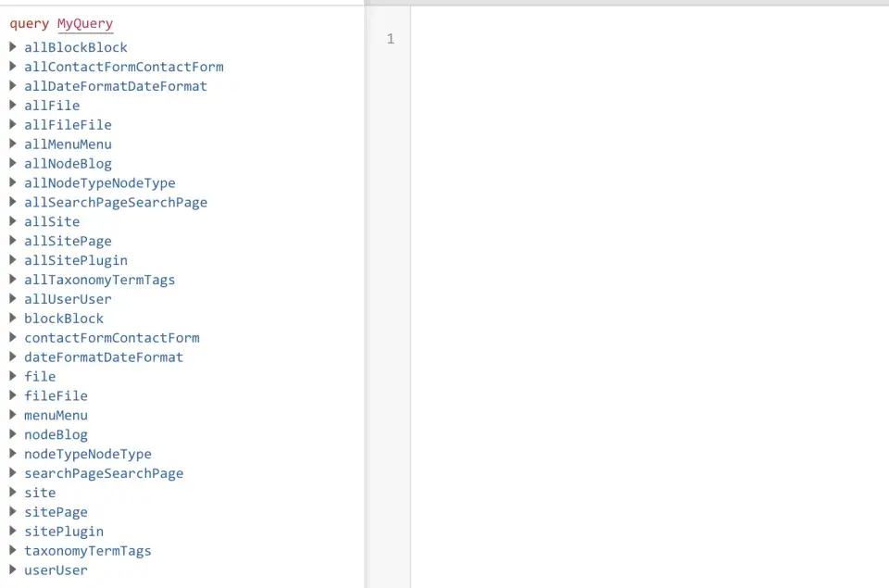
Task: Select the userUser field label
Action: tap(56, 569)
